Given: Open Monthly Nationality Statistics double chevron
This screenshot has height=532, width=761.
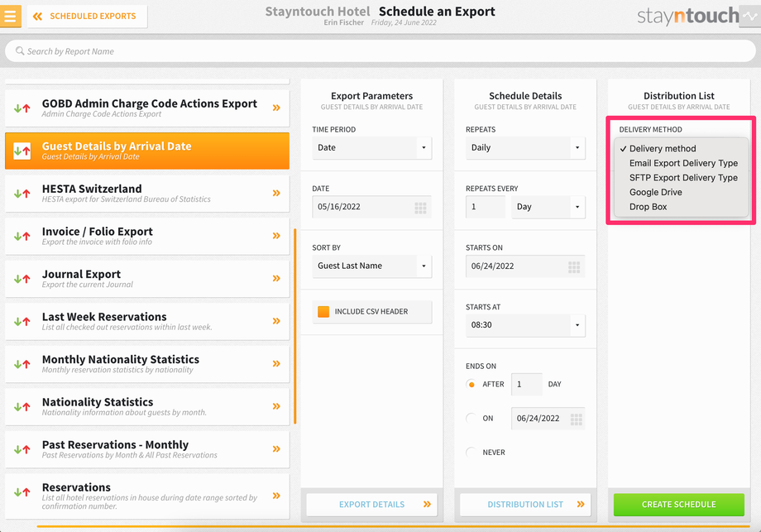Looking at the screenshot, I should pyautogui.click(x=276, y=363).
